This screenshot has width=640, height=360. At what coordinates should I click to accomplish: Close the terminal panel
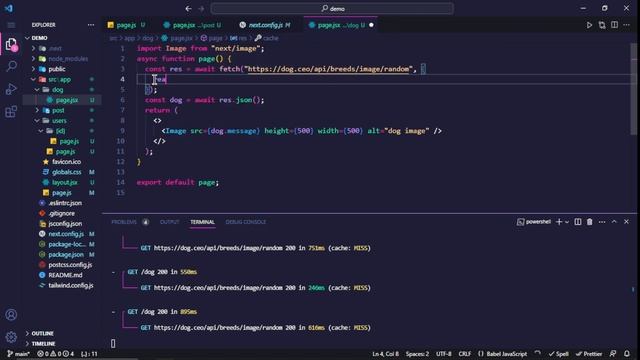coord(627,222)
